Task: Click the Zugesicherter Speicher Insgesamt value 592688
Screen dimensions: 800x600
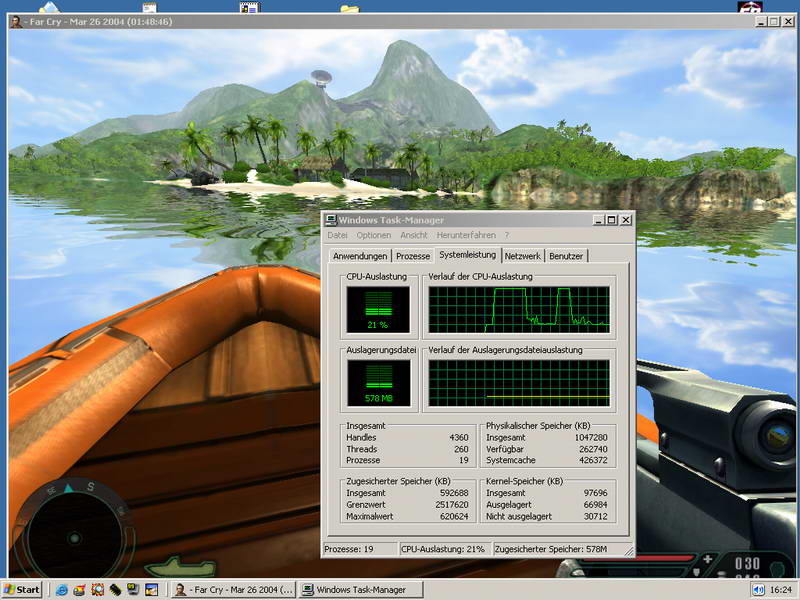Action: (x=454, y=493)
